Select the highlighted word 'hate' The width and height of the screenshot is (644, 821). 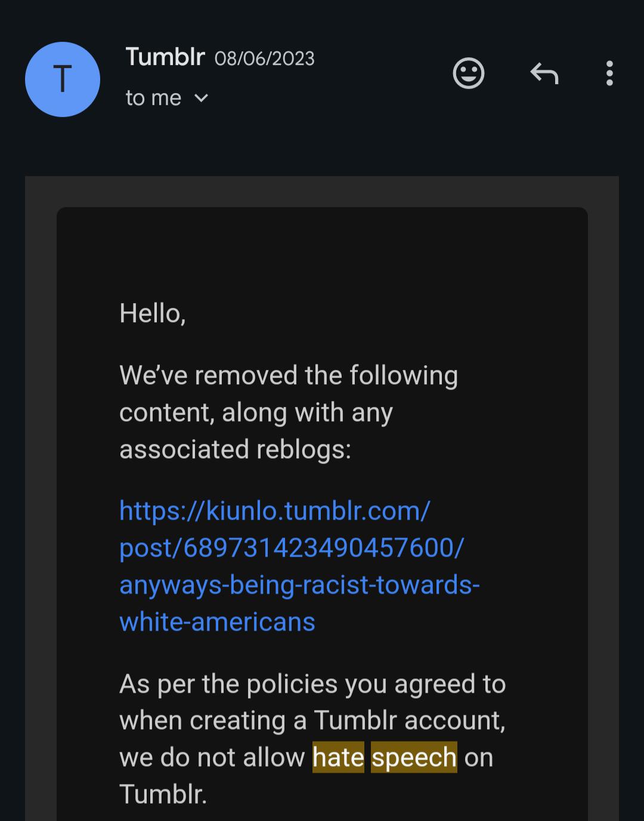[x=338, y=757]
